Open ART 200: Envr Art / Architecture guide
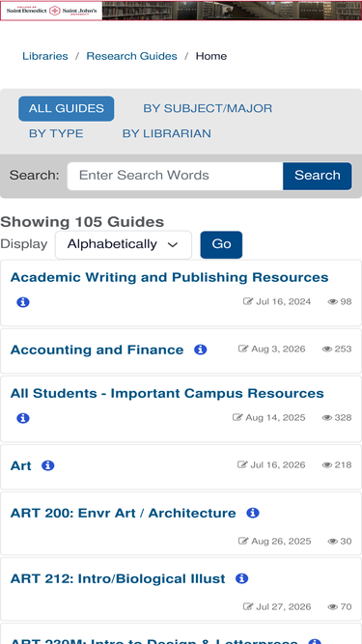362x644 pixels. (124, 513)
